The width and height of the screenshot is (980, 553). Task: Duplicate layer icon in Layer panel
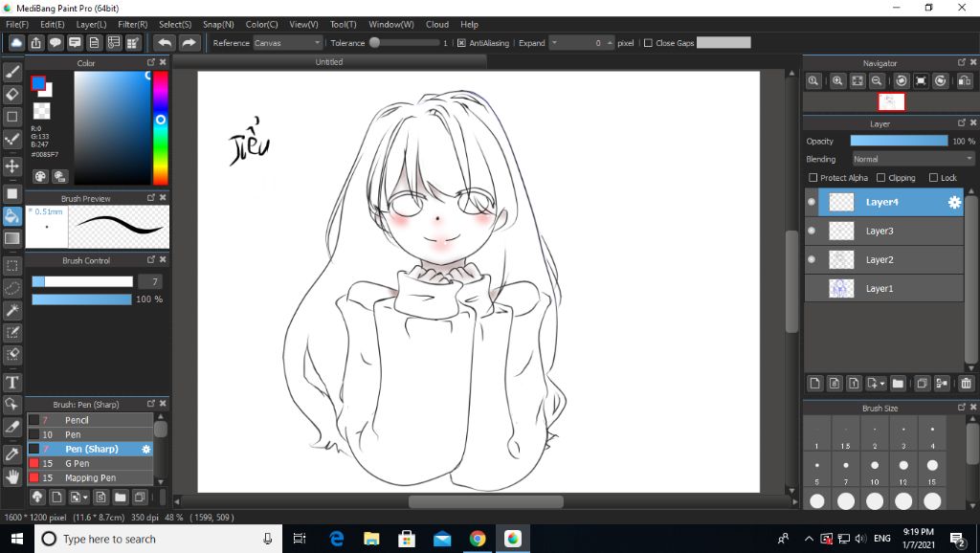tap(922, 383)
